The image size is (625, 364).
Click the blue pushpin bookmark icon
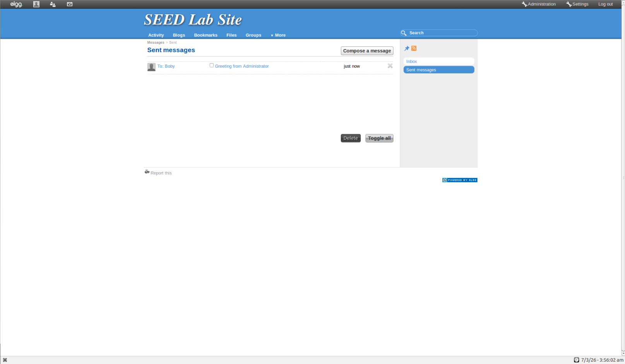(407, 48)
